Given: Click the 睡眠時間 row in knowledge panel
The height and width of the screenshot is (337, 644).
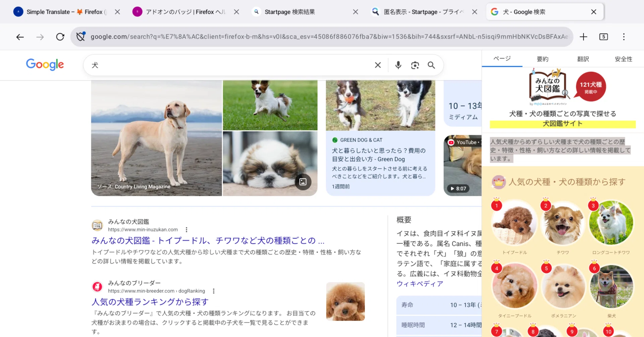Looking at the screenshot, I should (x=439, y=325).
